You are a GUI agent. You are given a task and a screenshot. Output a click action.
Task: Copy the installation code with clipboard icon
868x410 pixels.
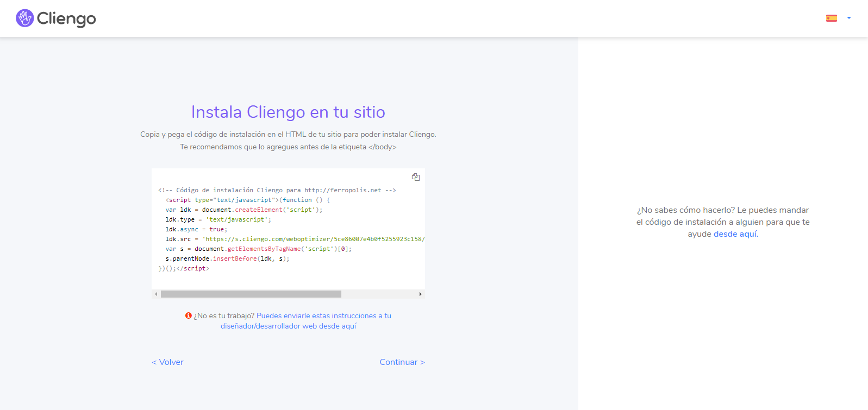[416, 177]
